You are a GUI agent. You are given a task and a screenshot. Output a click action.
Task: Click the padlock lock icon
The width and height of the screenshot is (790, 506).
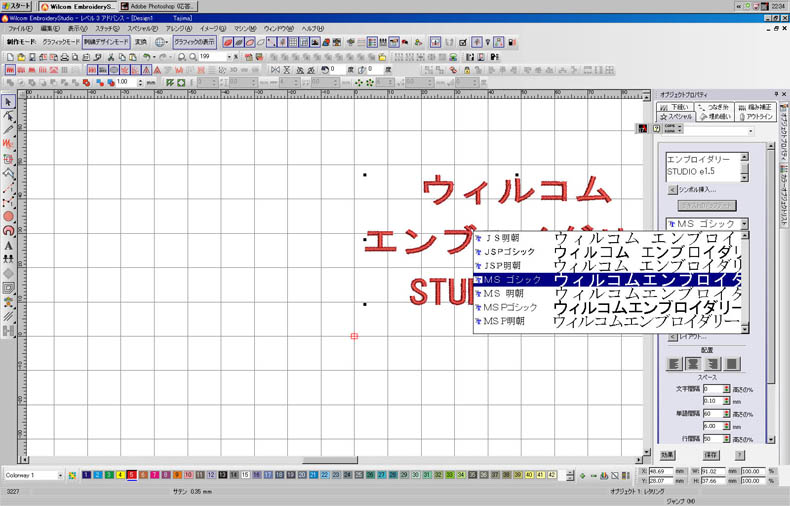click(x=467, y=70)
